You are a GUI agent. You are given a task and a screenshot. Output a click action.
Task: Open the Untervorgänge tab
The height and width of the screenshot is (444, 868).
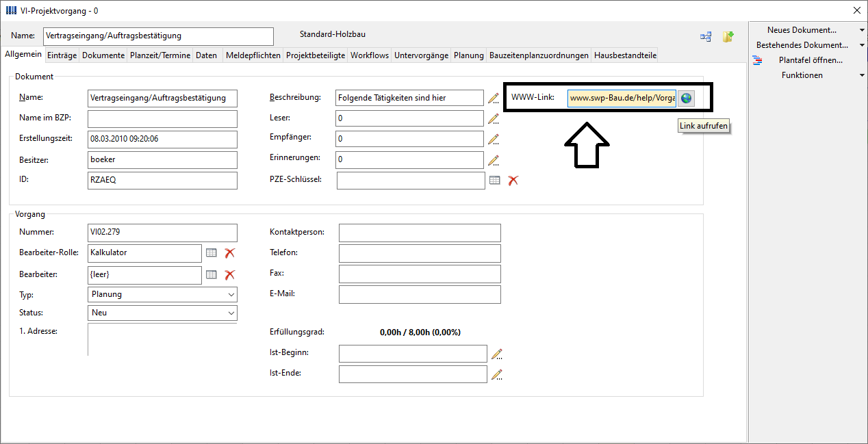422,55
